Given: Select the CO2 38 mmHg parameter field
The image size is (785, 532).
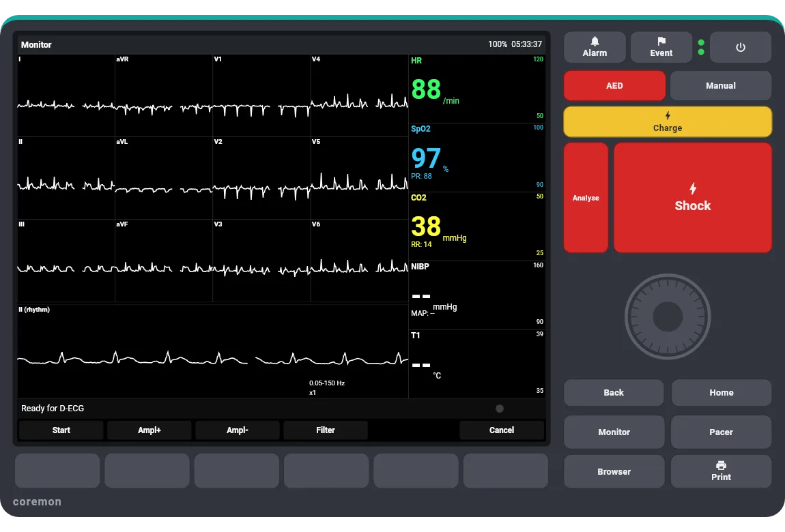Looking at the screenshot, I should point(477,226).
